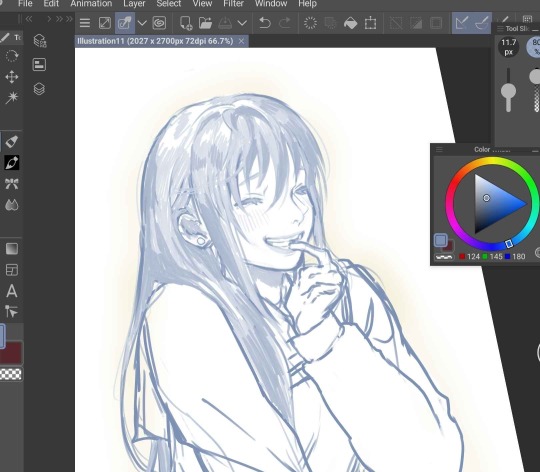
Task: Expand the dropdown beside the pen mode icon
Action: (x=142, y=23)
